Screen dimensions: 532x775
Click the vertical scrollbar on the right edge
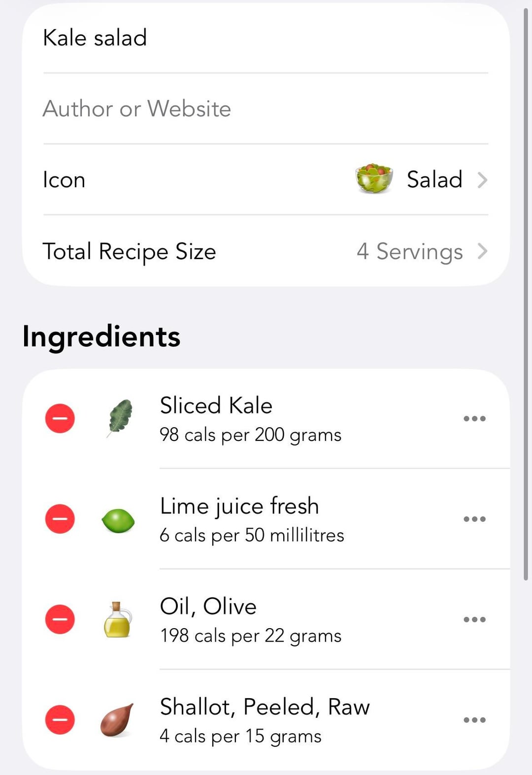click(x=526, y=296)
